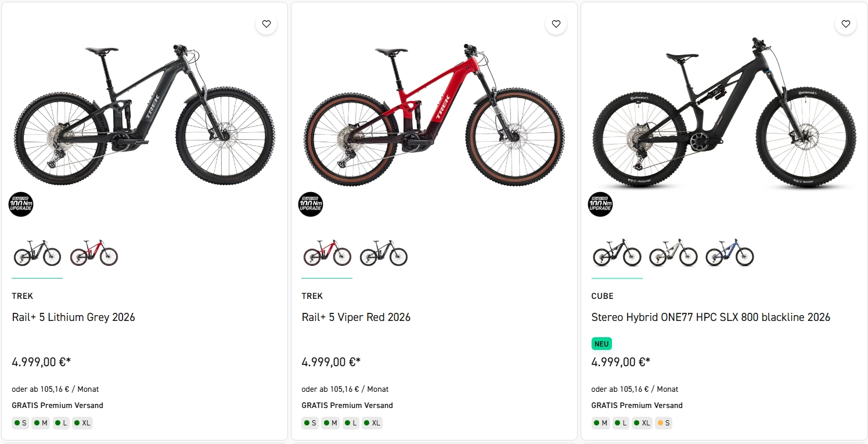Viewport: 868px width, 444px height.
Task: Select red color variant under Lithium Grey bike
Action: point(94,253)
